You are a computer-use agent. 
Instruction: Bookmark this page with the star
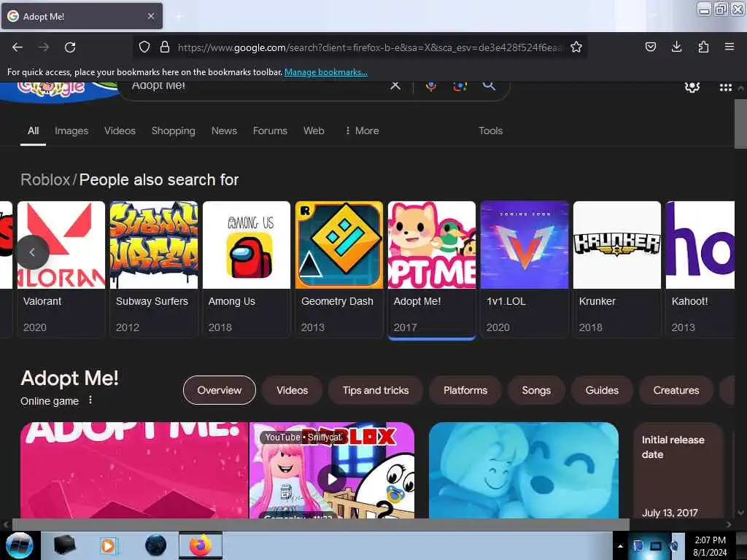576,47
